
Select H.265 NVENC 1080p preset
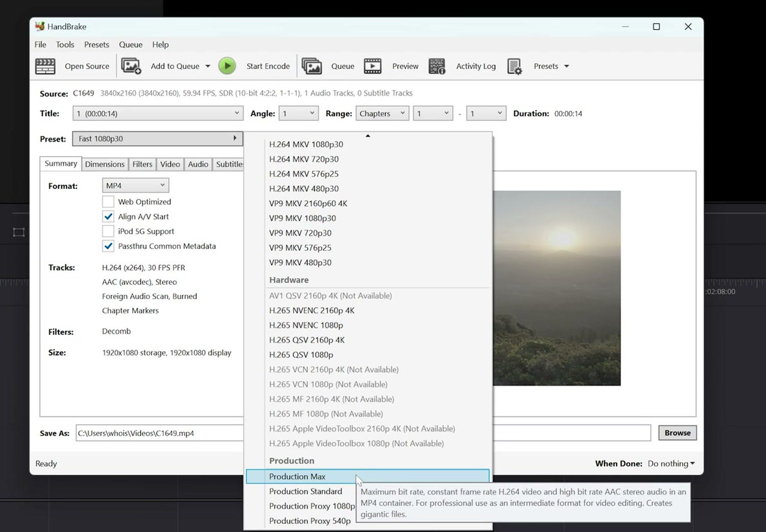(368, 325)
